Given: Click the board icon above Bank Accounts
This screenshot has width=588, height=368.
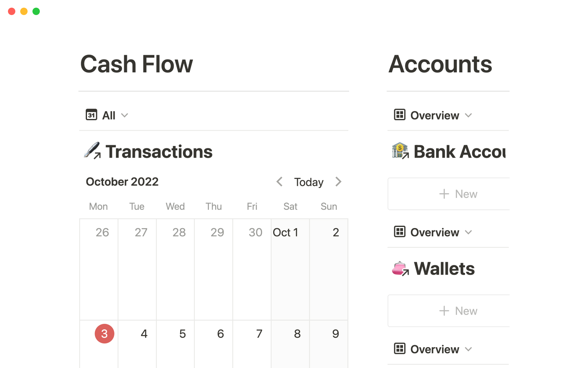Looking at the screenshot, I should (400, 115).
